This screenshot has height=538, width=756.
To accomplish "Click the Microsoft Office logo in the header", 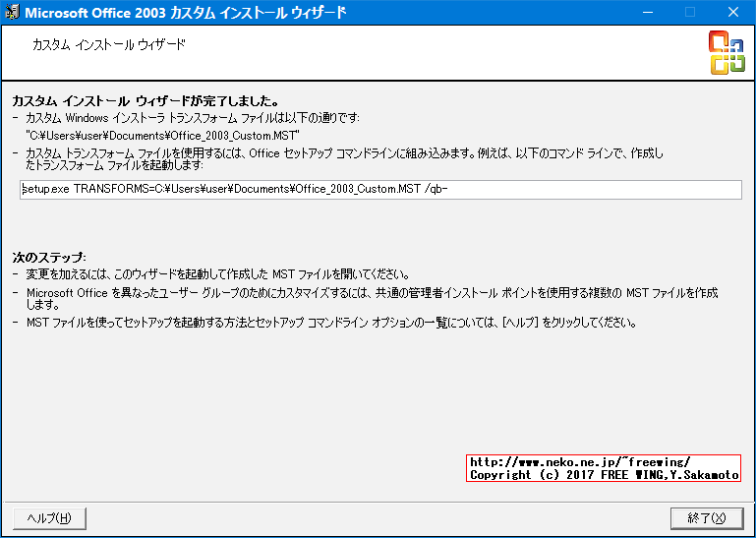I will click(x=727, y=52).
